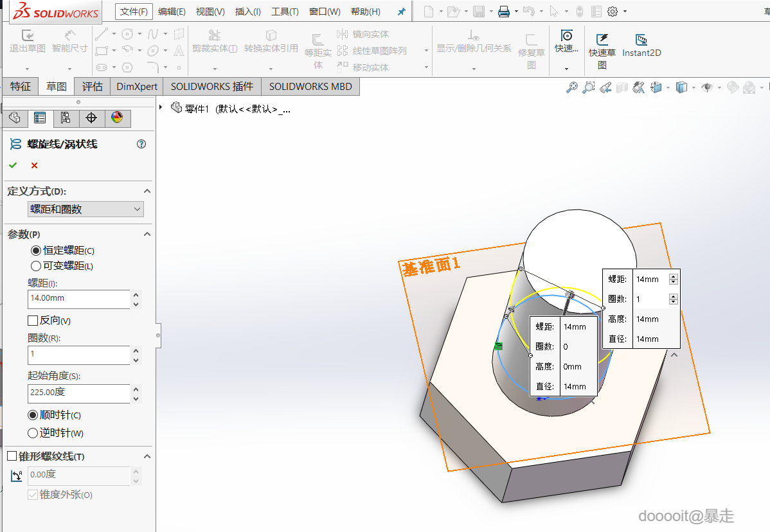Click the 起始角度 start angle input field
The height and width of the screenshot is (532, 770).
click(78, 393)
